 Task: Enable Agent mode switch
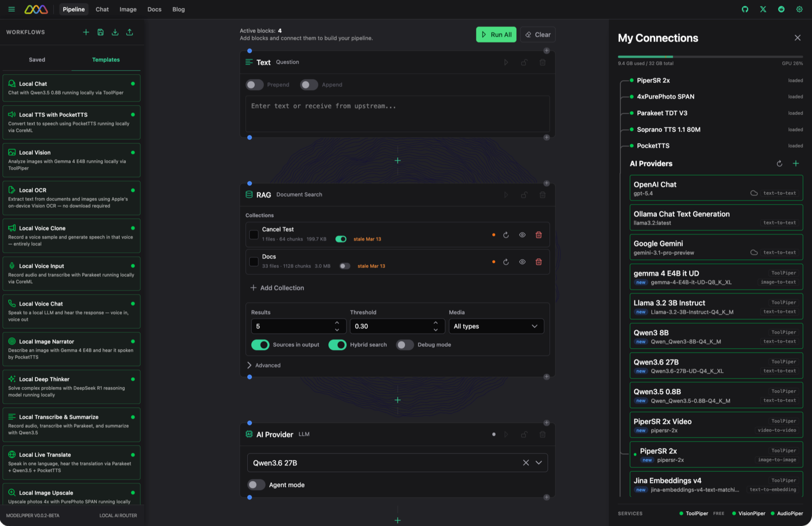[x=256, y=484]
